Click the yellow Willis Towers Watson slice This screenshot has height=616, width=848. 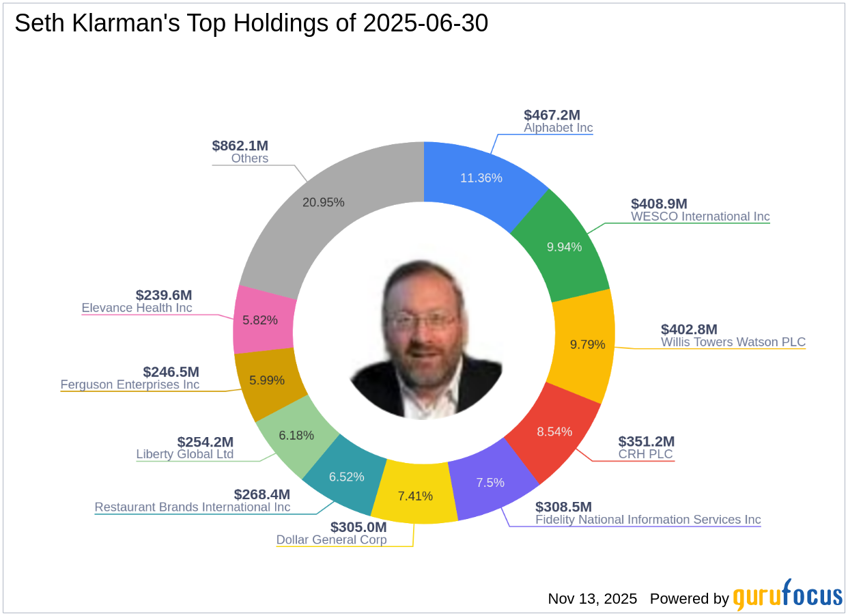(587, 344)
